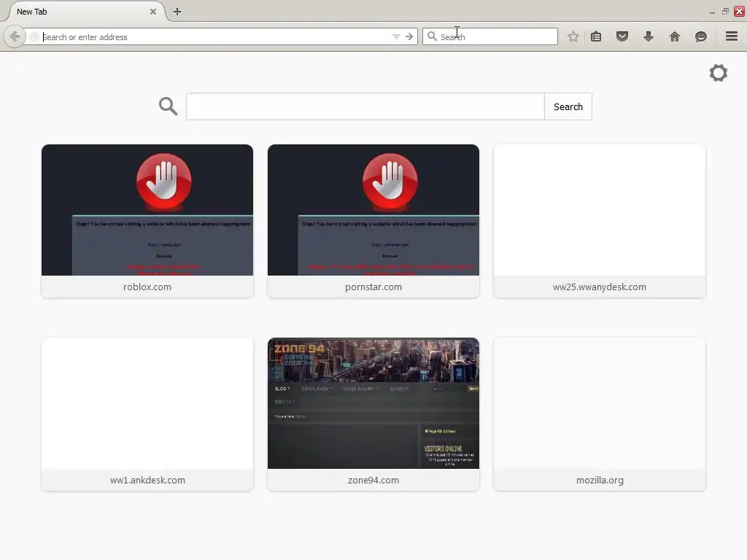Open the downloads arrow icon
This screenshot has width=747, height=560.
pyautogui.click(x=649, y=36)
